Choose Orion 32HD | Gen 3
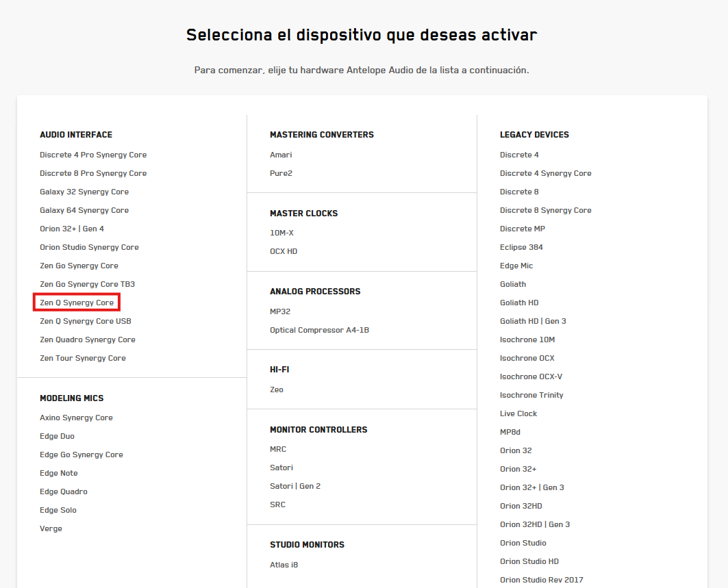 [535, 524]
